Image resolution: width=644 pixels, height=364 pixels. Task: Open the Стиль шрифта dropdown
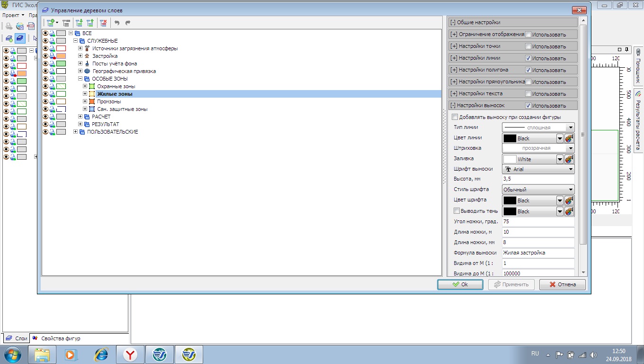click(x=571, y=190)
